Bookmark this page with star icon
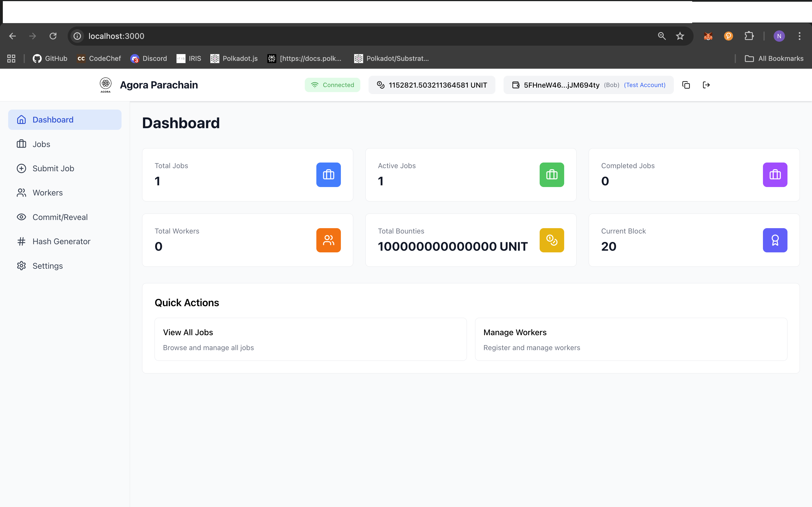The width and height of the screenshot is (812, 507). (680, 36)
